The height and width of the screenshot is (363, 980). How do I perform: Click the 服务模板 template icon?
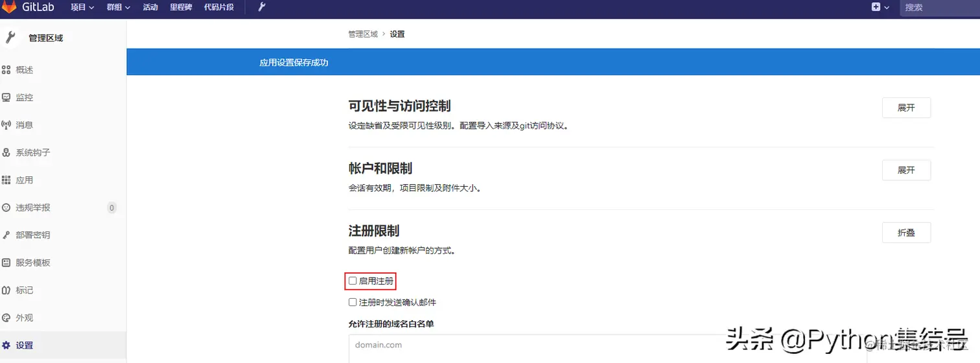6,263
